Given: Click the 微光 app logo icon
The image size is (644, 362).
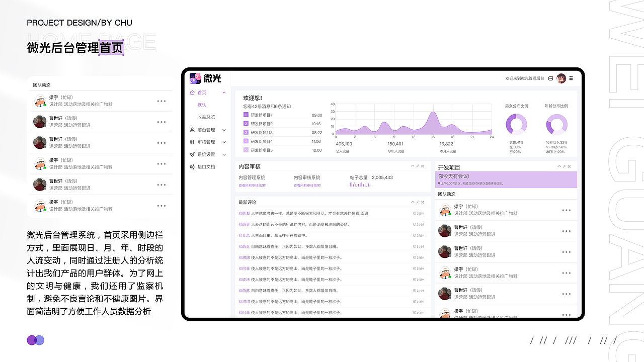Looking at the screenshot, I should click(195, 78).
